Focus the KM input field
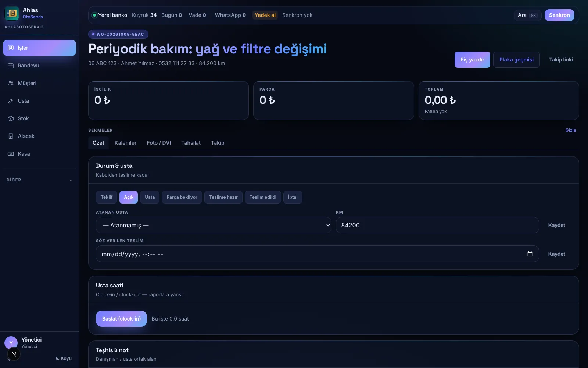Viewport: 588px width, 368px height. pyautogui.click(x=437, y=225)
